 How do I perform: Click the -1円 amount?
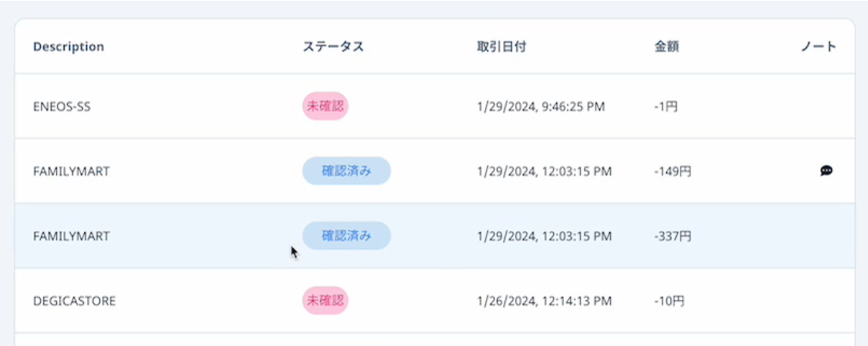pos(665,106)
